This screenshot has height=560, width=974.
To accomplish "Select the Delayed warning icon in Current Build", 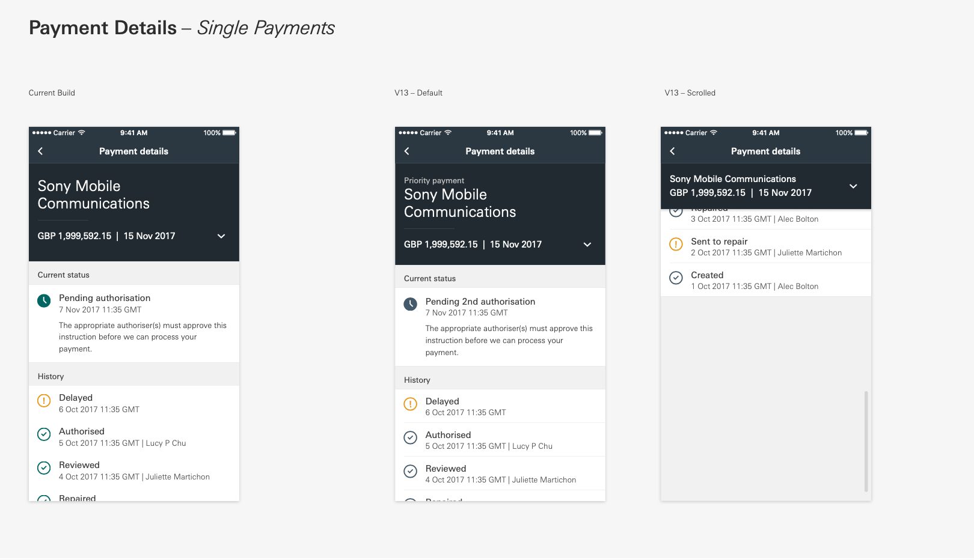I will click(43, 401).
